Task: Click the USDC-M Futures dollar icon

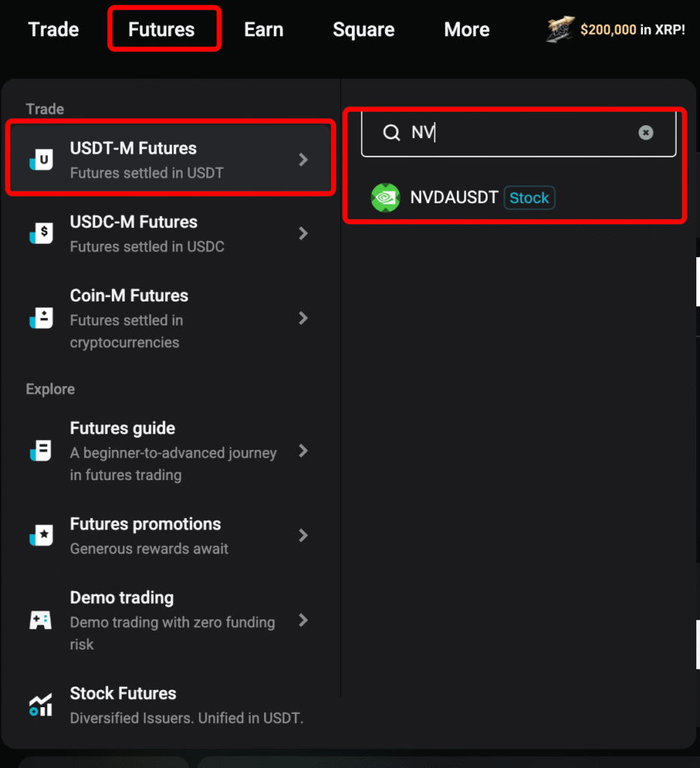Action: coord(41,233)
